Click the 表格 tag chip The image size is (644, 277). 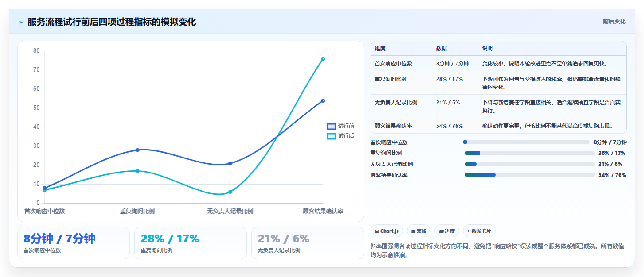(419, 231)
